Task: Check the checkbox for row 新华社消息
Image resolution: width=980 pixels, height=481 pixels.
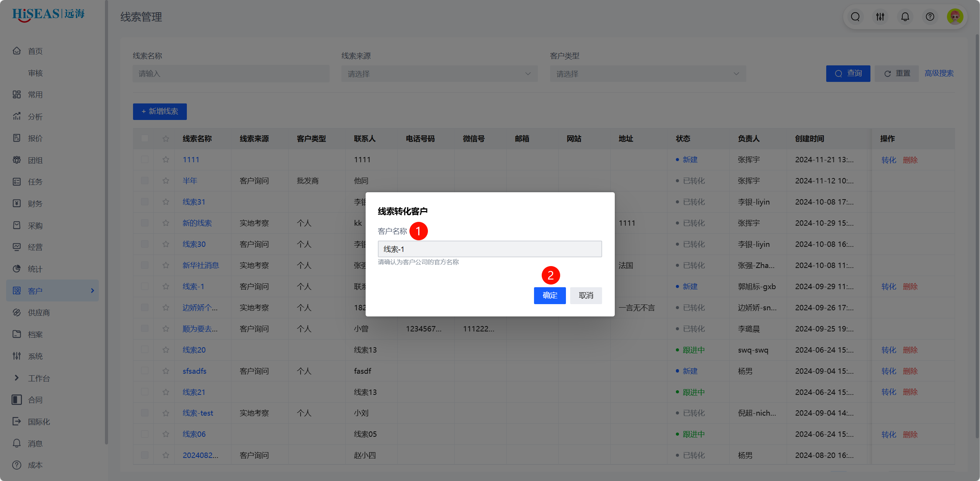Action: [x=145, y=265]
